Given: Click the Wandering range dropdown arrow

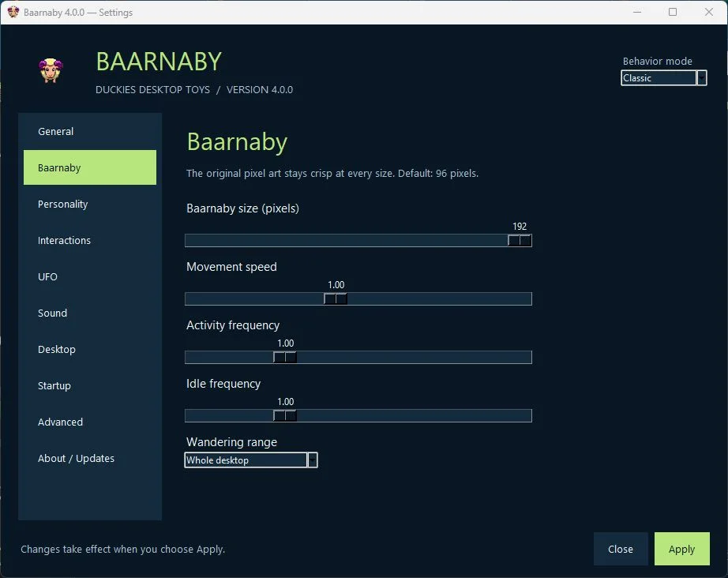Looking at the screenshot, I should (x=313, y=460).
